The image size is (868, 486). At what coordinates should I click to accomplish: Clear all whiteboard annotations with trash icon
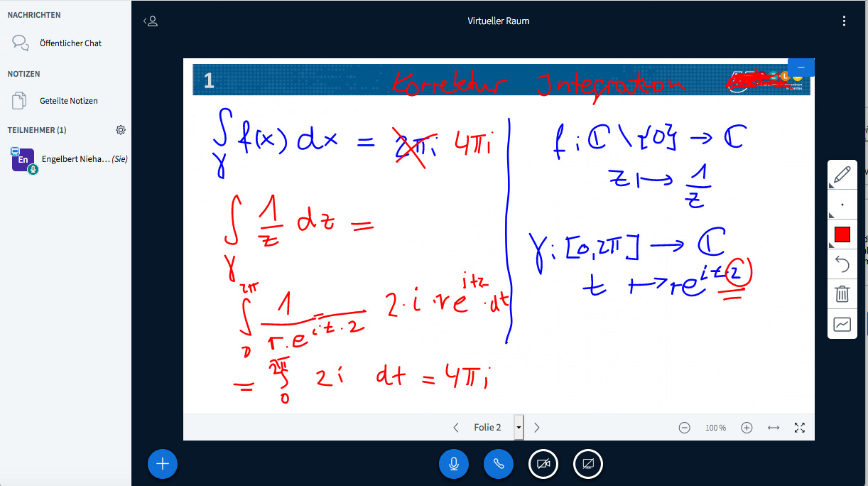pyautogui.click(x=842, y=293)
